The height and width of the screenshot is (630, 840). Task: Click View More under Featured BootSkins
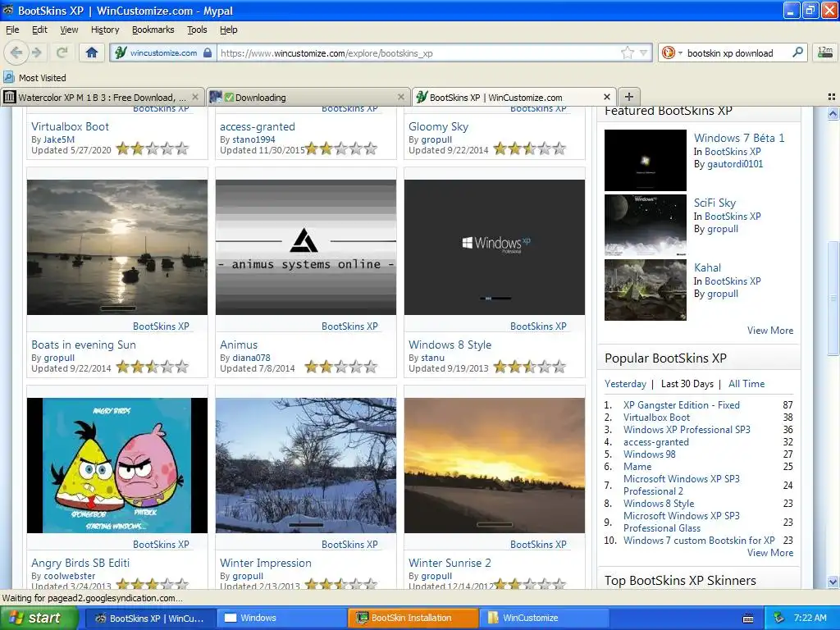pos(769,330)
